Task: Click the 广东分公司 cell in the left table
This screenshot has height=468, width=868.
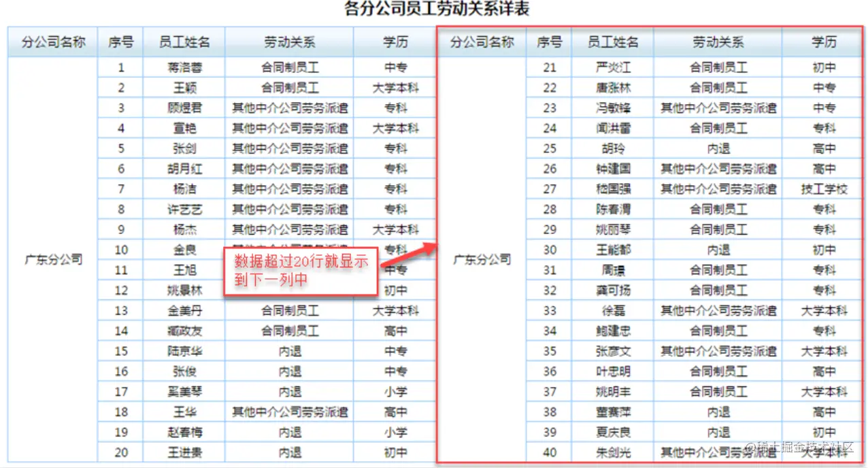Action: point(51,259)
